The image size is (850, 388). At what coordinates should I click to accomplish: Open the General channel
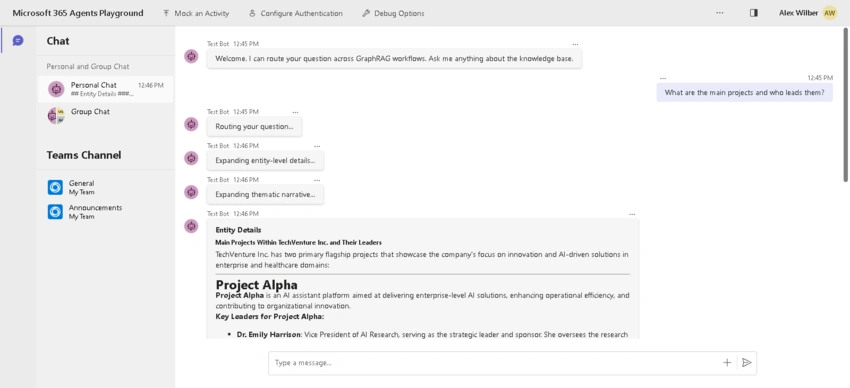coord(106,187)
